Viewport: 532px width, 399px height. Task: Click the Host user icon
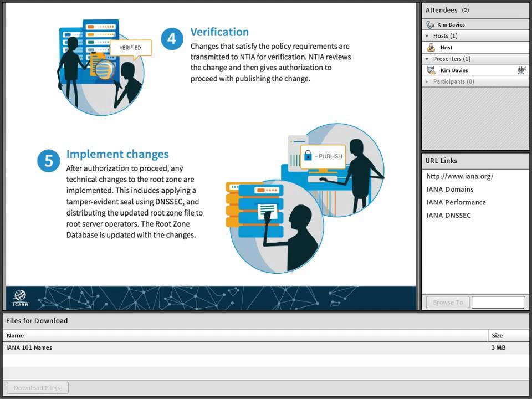(431, 47)
